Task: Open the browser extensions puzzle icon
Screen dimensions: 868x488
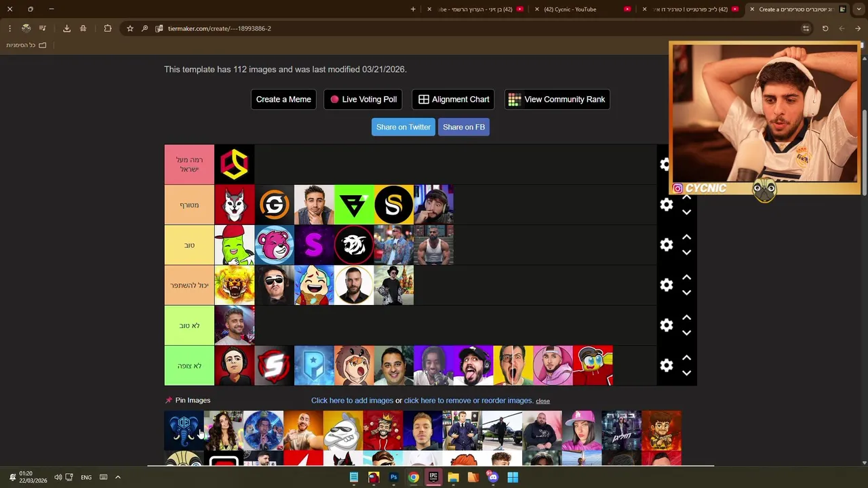Action: tap(108, 28)
